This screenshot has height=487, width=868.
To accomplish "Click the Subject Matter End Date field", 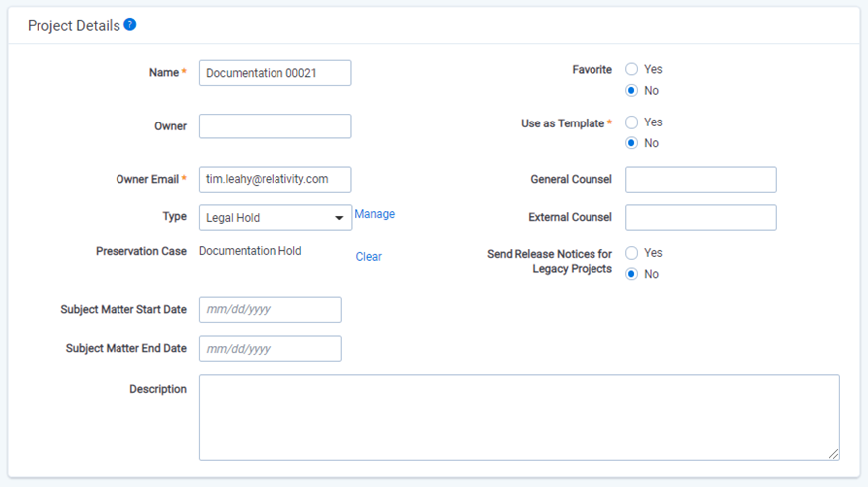I will tap(271, 349).
